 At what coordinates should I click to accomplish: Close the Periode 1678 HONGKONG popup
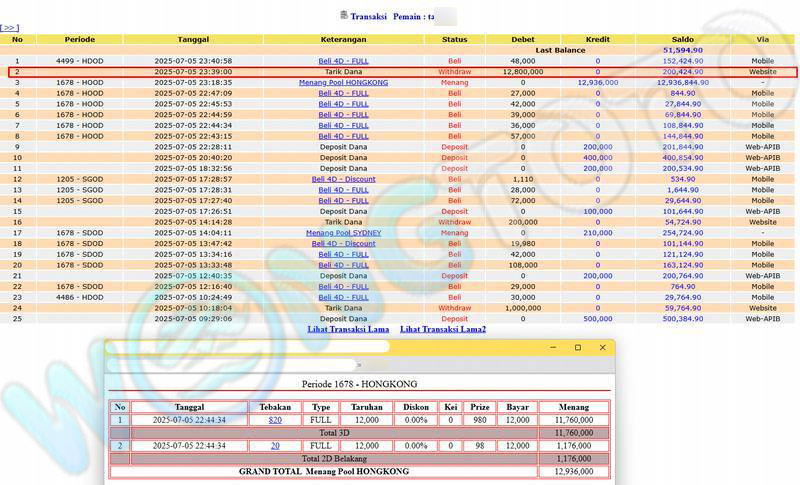(602, 347)
